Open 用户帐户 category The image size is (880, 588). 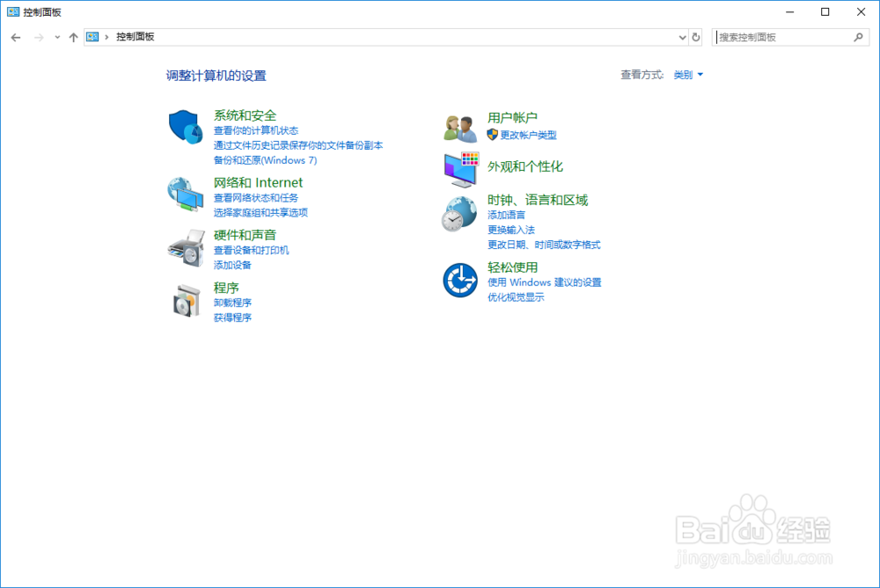click(512, 117)
